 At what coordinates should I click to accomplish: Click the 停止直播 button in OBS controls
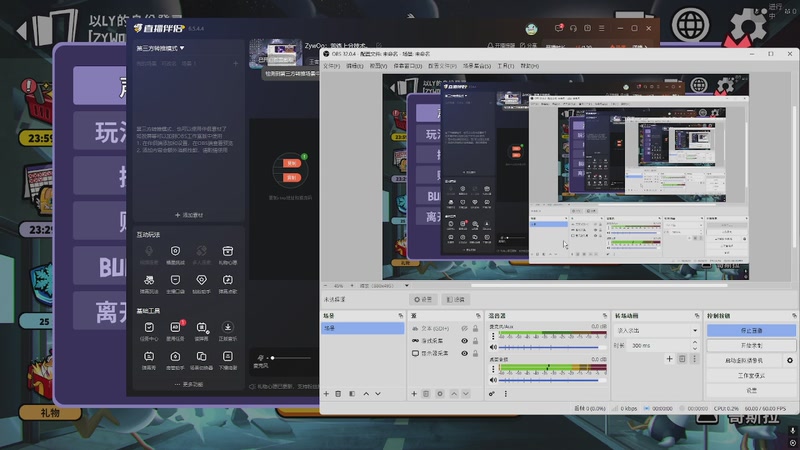tap(751, 331)
